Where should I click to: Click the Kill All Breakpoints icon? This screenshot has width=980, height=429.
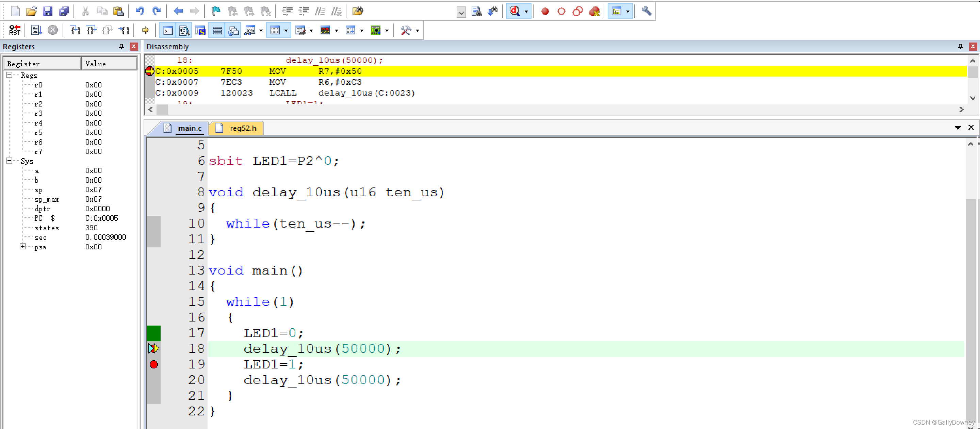594,12
